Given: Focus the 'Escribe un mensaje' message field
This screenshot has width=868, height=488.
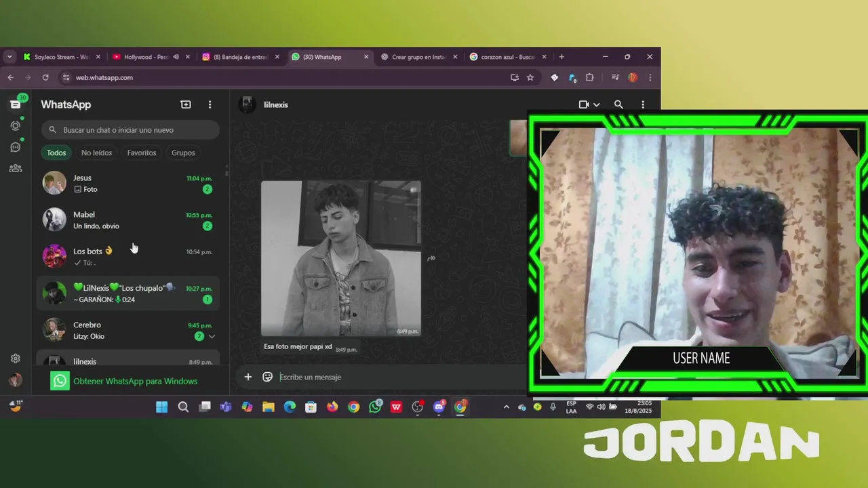Looking at the screenshot, I should click(x=400, y=377).
